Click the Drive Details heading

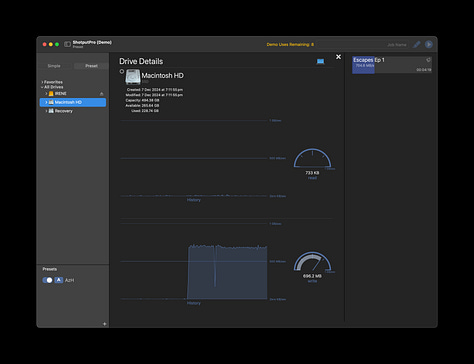tap(141, 61)
